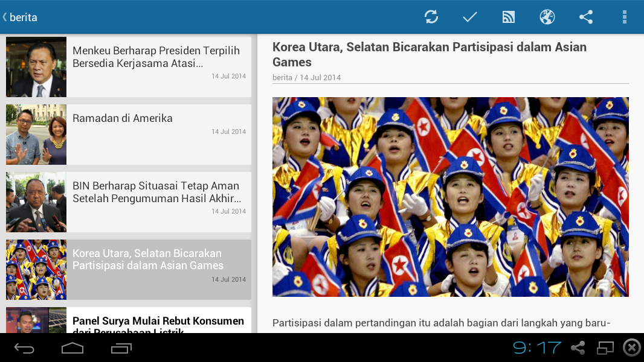This screenshot has width=644, height=362.
Task: Open recent apps navigation button
Action: (x=121, y=348)
